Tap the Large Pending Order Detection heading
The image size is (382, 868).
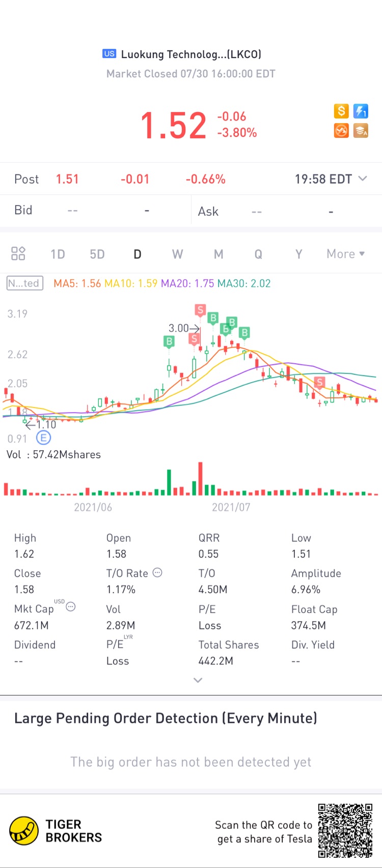tap(166, 718)
